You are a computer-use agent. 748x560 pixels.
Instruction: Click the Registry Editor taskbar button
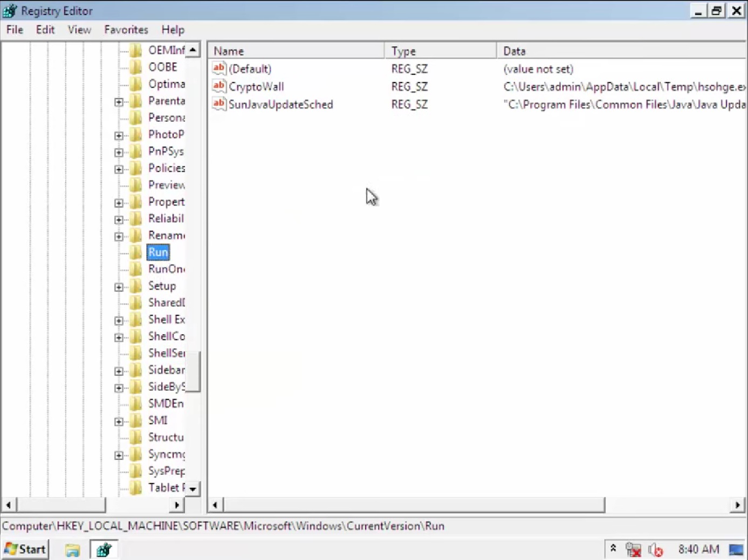(104, 550)
